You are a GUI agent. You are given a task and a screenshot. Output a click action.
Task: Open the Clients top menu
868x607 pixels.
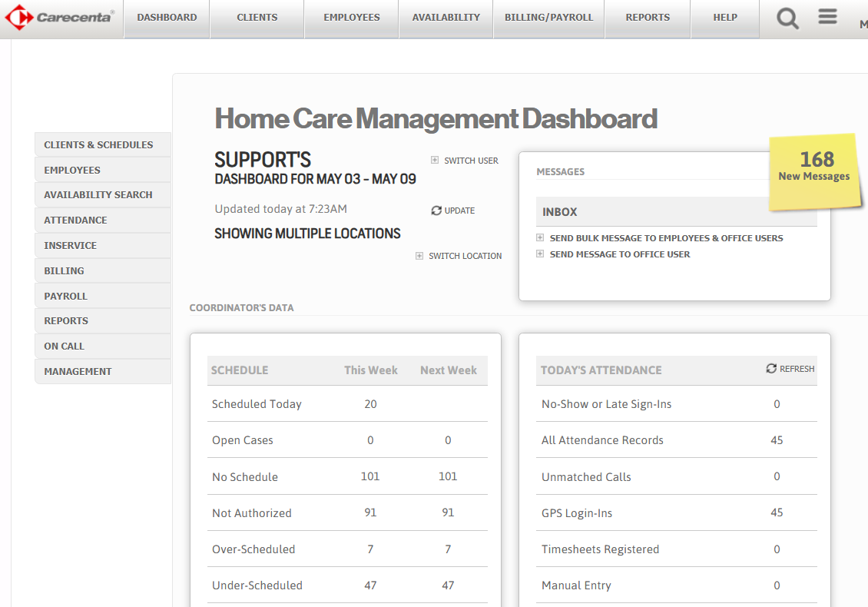tap(257, 18)
